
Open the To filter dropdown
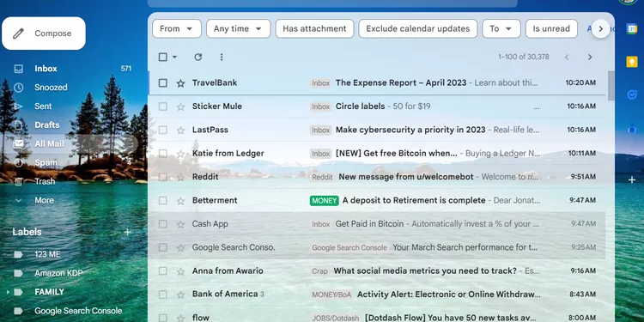pyautogui.click(x=501, y=28)
